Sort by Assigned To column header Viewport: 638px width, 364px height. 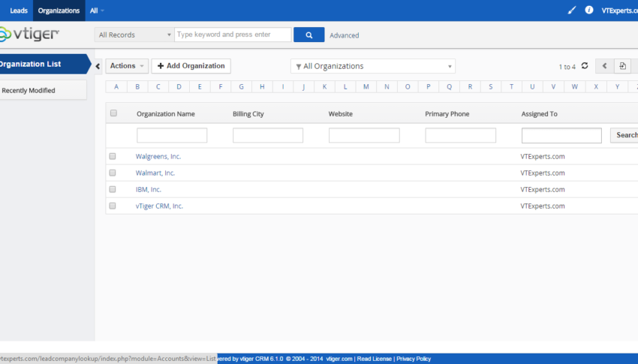[x=539, y=114]
